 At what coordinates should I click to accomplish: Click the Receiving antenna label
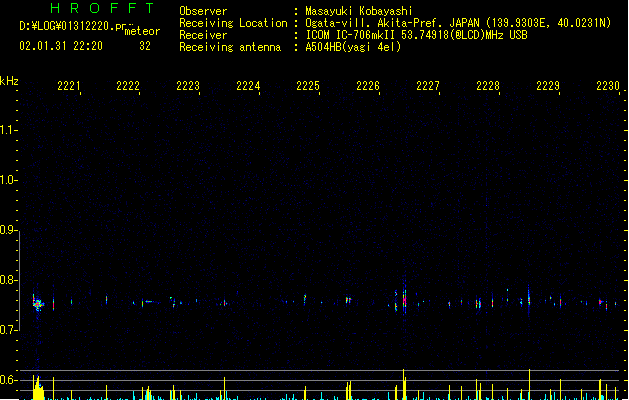(230, 47)
